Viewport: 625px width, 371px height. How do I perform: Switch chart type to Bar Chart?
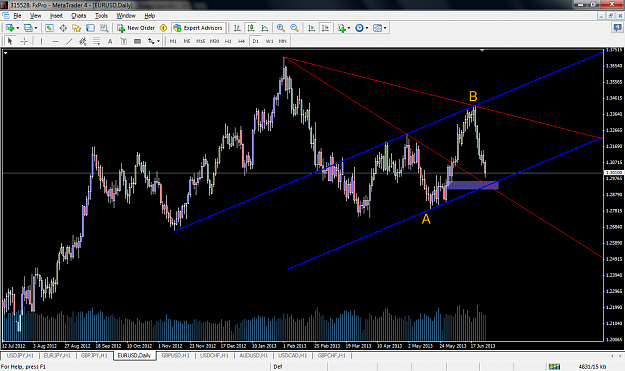(237, 28)
